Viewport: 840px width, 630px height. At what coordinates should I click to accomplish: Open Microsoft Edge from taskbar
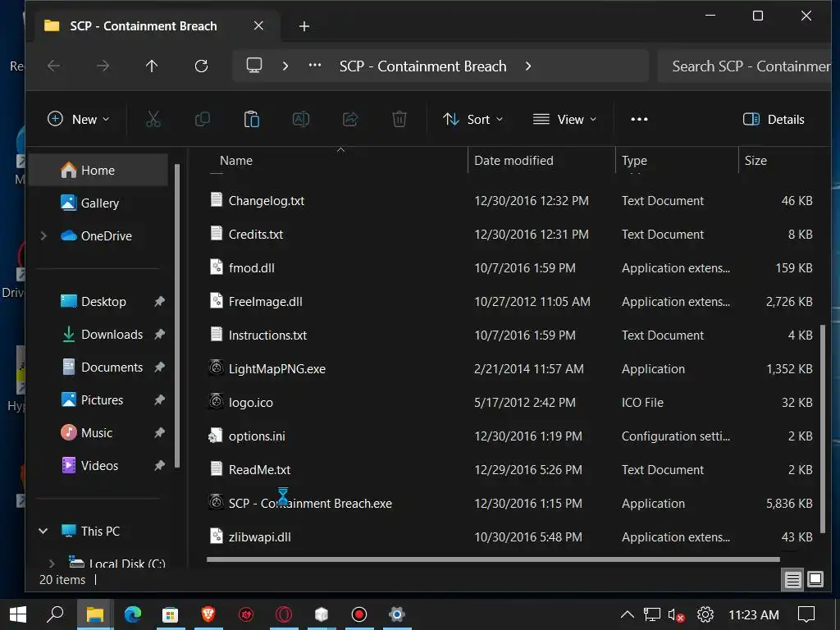click(x=133, y=614)
